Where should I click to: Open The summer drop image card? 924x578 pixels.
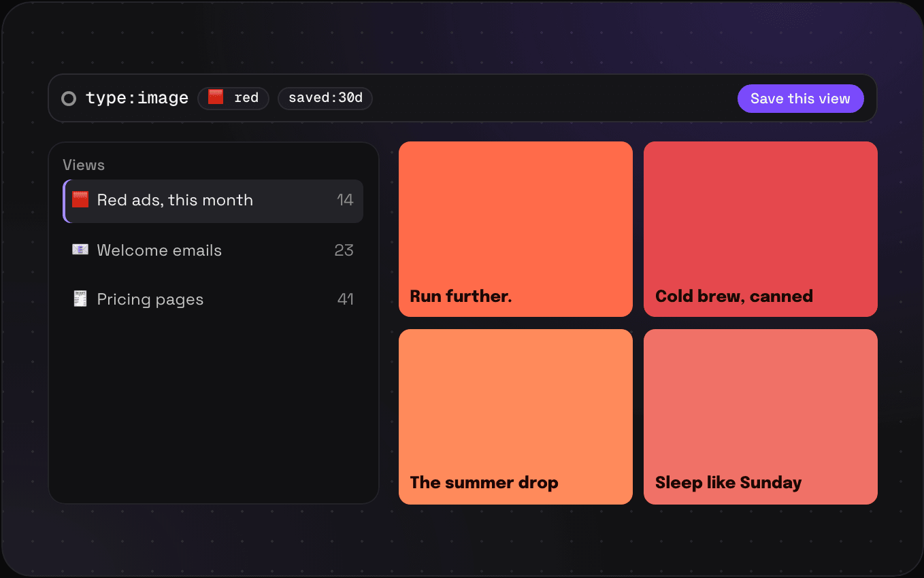pyautogui.click(x=516, y=417)
